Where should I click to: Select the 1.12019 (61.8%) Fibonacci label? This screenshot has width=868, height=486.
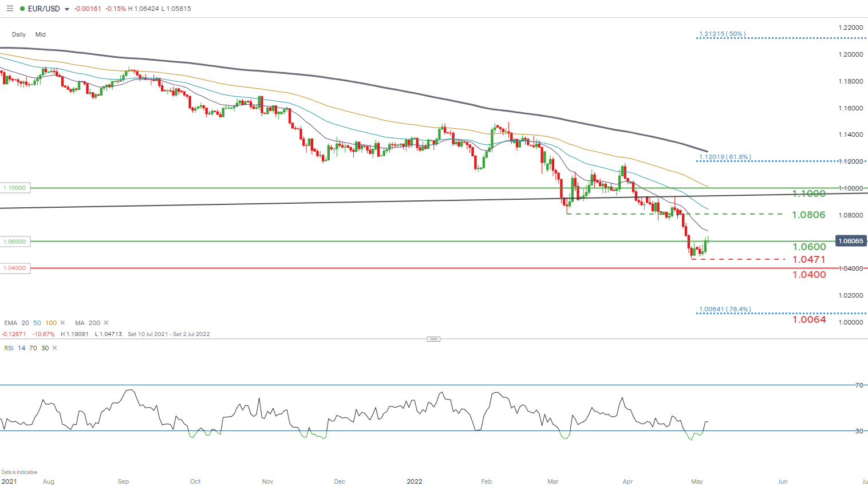point(725,157)
